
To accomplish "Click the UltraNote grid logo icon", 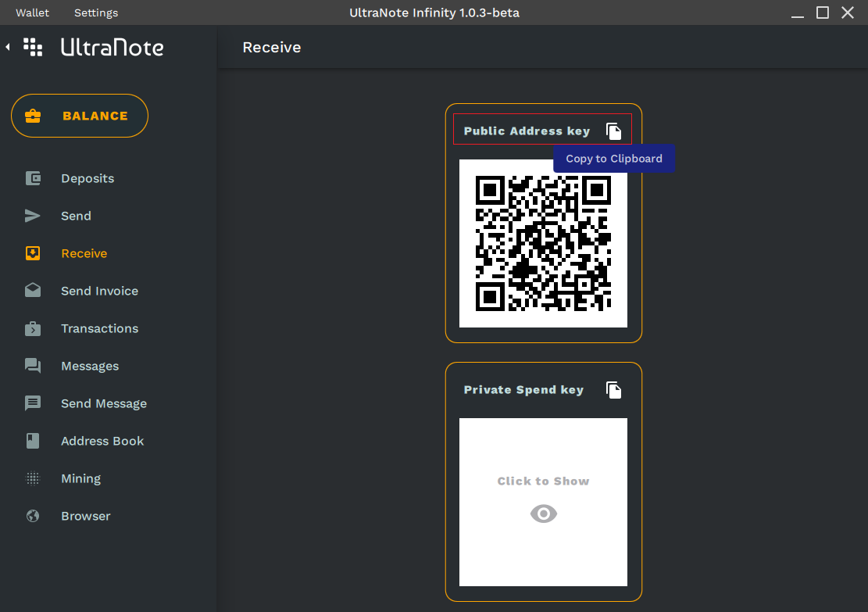I will [33, 47].
